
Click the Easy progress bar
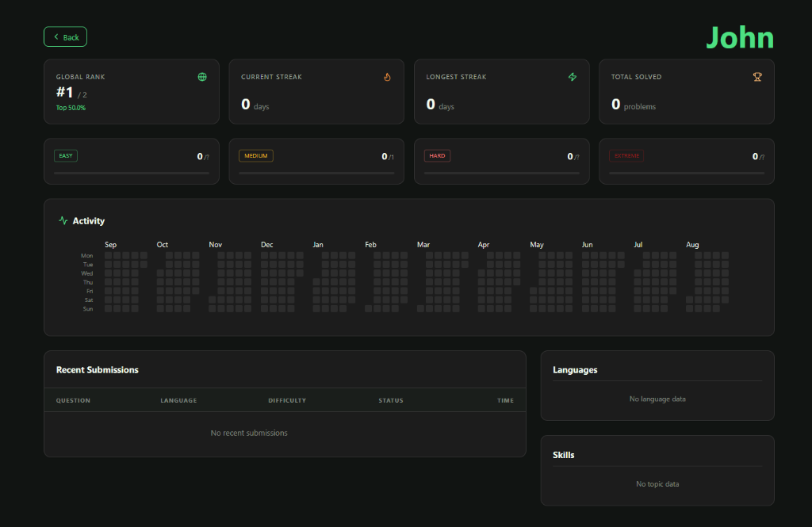click(132, 173)
